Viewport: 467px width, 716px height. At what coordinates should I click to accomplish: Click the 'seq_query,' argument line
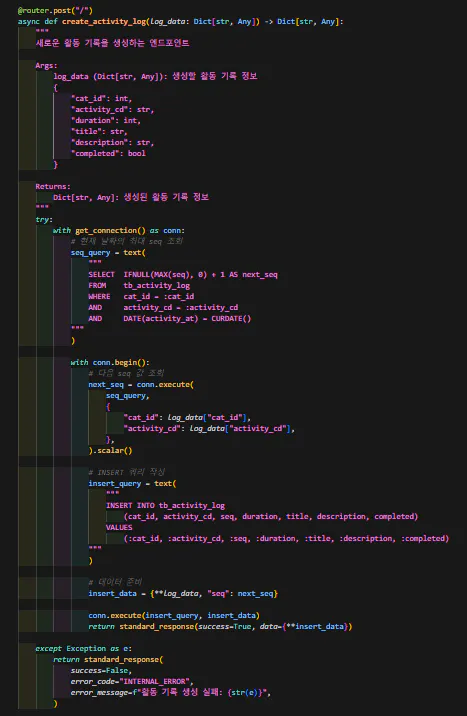128,395
